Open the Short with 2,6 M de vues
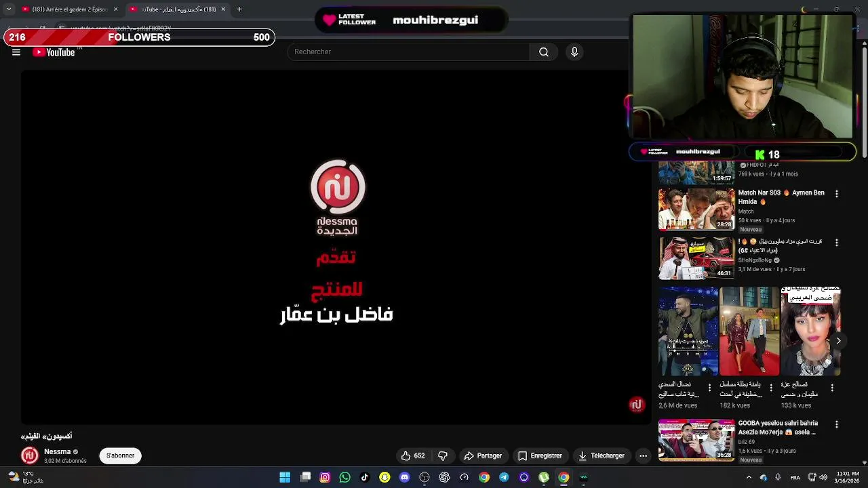The width and height of the screenshot is (868, 488). click(688, 331)
